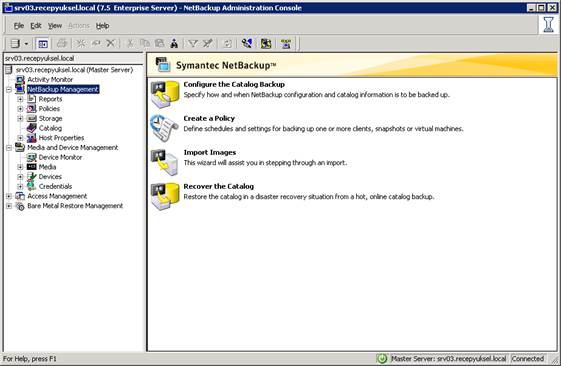Select the Storage icon in tree

tap(31, 118)
